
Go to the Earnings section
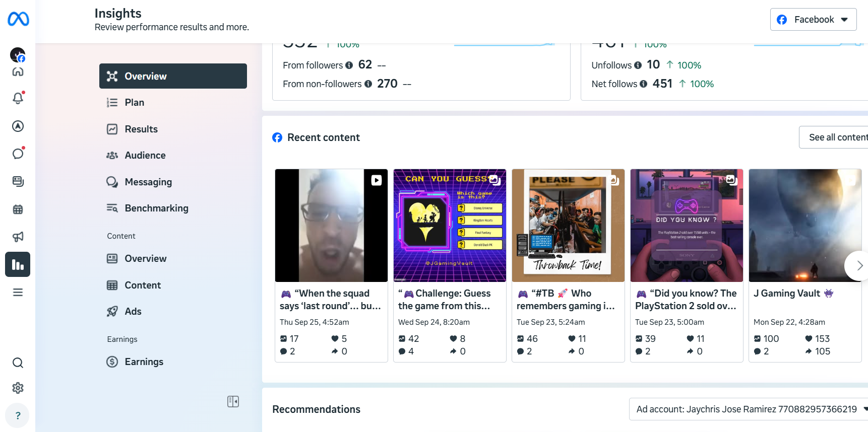(x=144, y=362)
